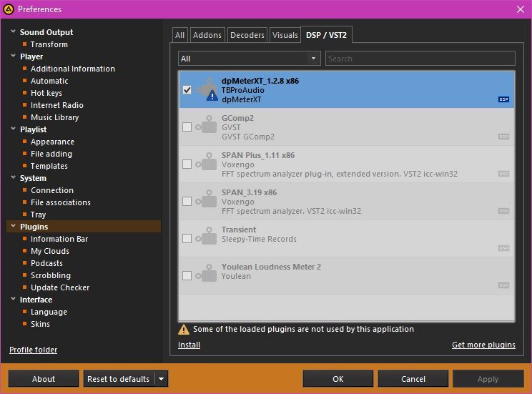Open Update Checker plugin settings
Image resolution: width=532 pixels, height=394 pixels.
tap(60, 287)
